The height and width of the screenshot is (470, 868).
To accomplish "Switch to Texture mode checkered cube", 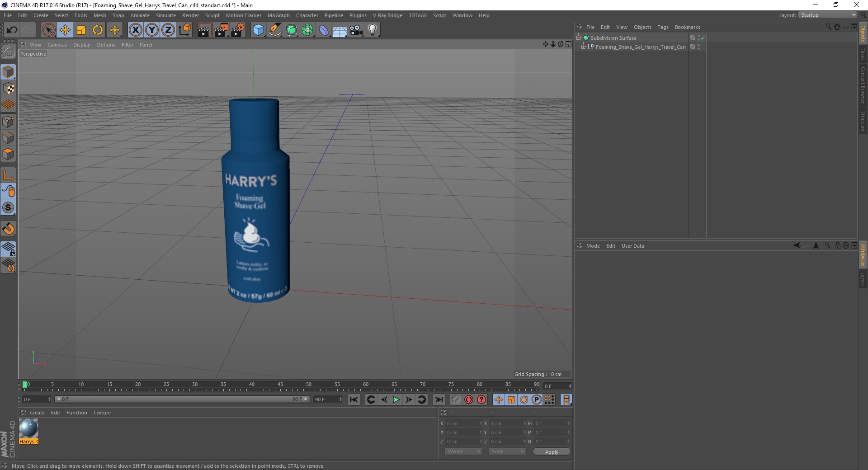I will (x=8, y=89).
